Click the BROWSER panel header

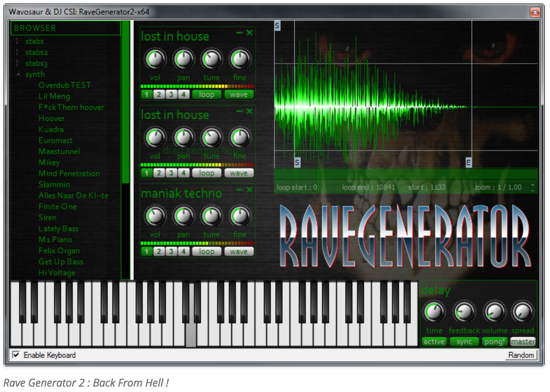pyautogui.click(x=65, y=28)
